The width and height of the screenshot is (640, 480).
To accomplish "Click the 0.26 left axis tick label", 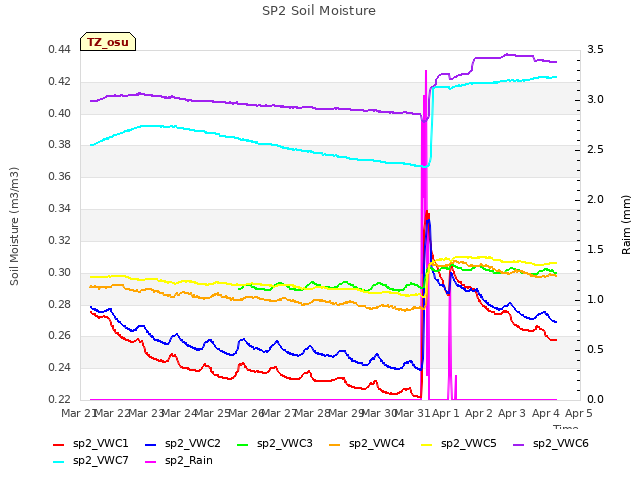I will click(x=60, y=336).
